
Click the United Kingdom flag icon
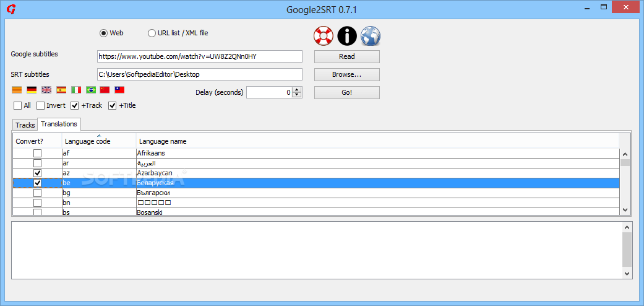coord(46,90)
